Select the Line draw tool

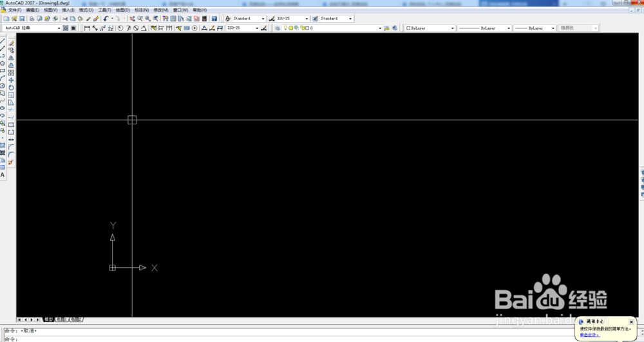[x=3, y=41]
